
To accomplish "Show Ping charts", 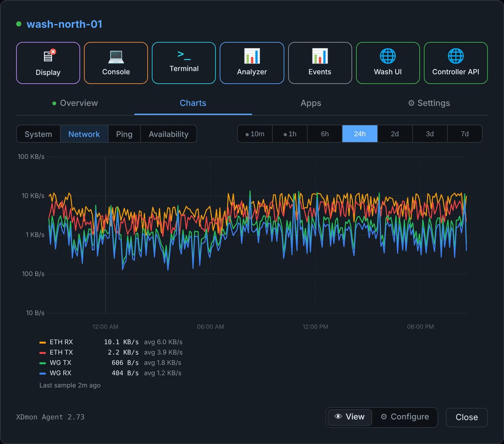I will 124,134.
